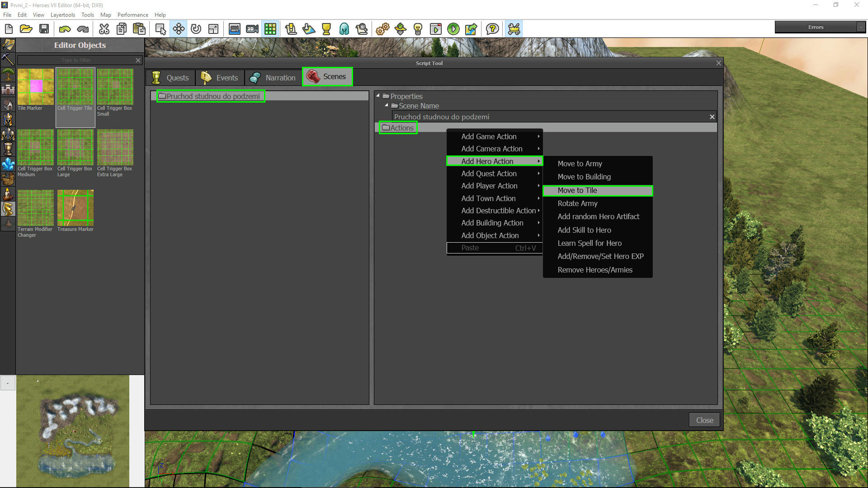The width and height of the screenshot is (868, 488).
Task: Switch to the Scenes tab
Action: (x=327, y=76)
